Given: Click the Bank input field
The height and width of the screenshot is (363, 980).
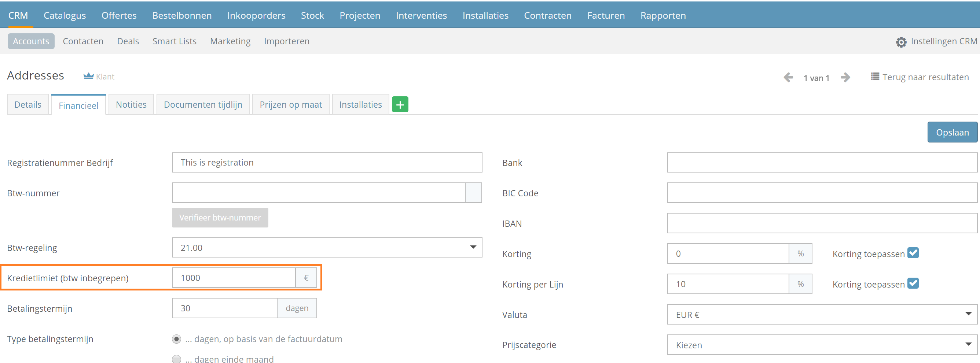Looking at the screenshot, I should [x=822, y=162].
